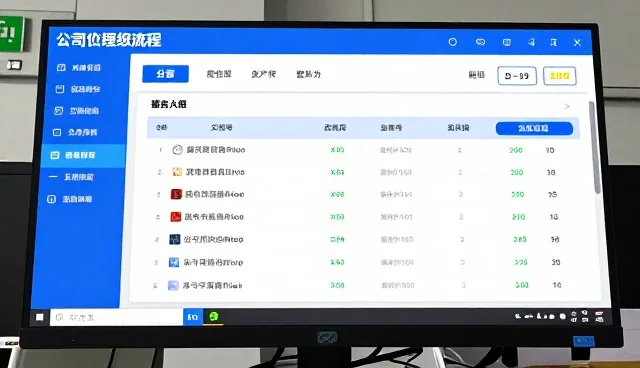Click the green circular icon in first table row

[177, 150]
